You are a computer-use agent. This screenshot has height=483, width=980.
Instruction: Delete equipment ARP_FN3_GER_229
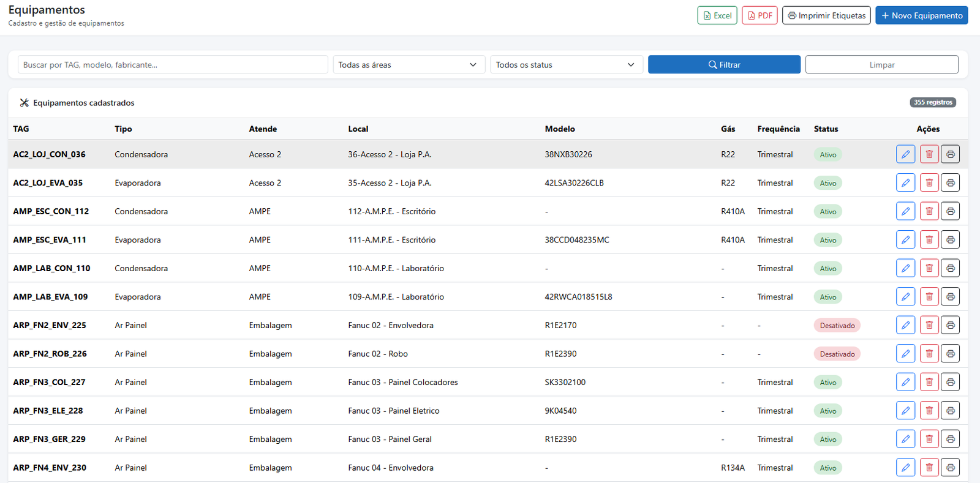[x=929, y=439]
